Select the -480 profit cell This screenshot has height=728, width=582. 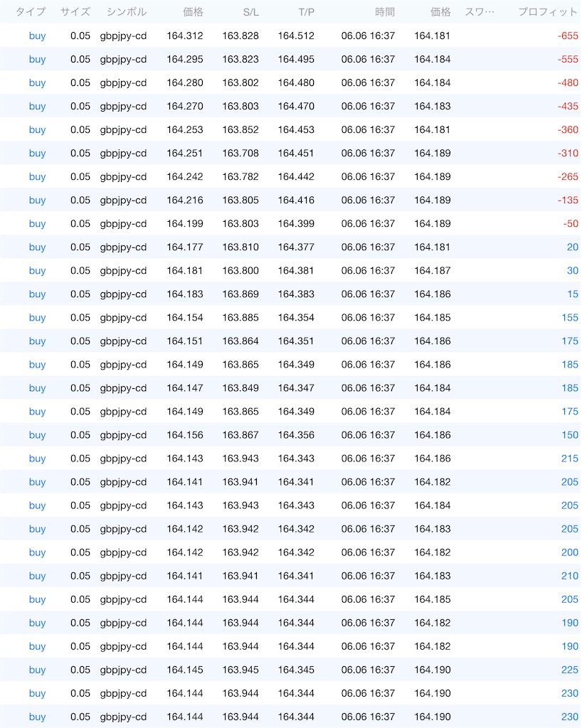568,82
